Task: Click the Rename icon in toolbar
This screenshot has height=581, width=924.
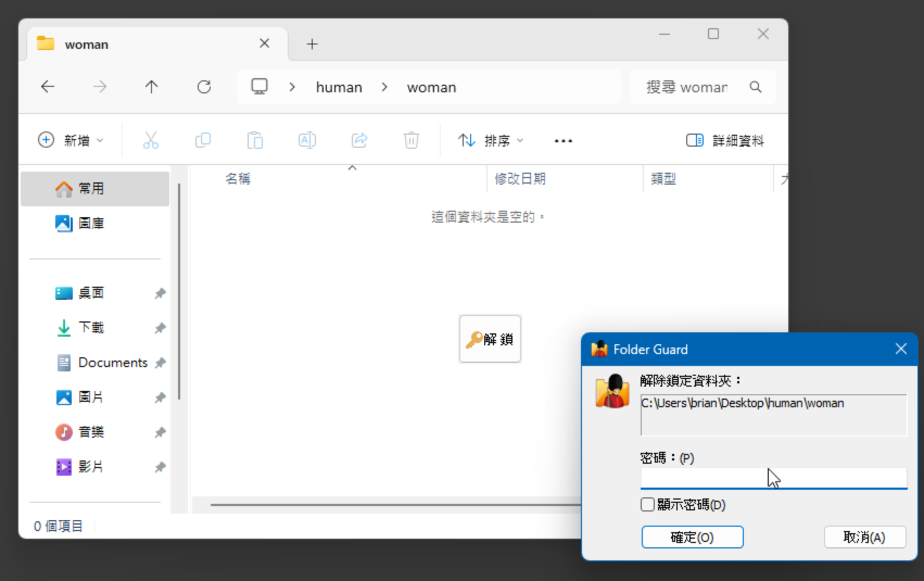Action: point(307,141)
